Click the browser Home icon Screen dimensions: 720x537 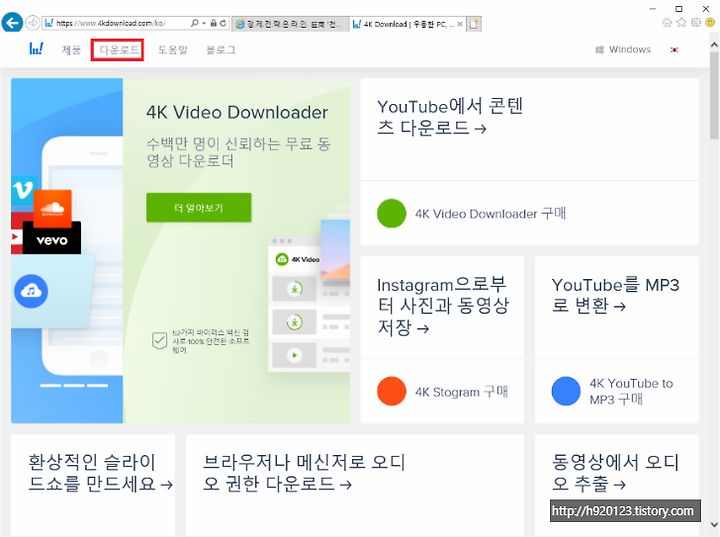[667, 23]
